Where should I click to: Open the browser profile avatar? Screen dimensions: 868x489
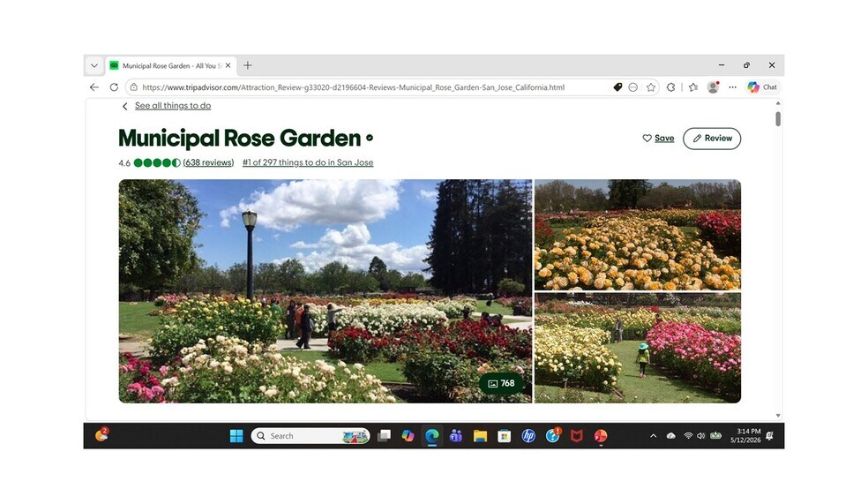714,87
